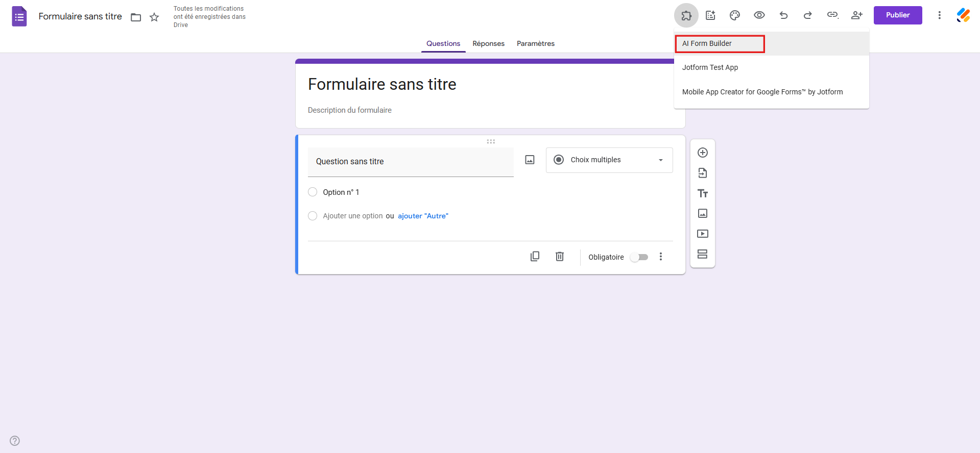Add an image from sidebar

(x=703, y=213)
